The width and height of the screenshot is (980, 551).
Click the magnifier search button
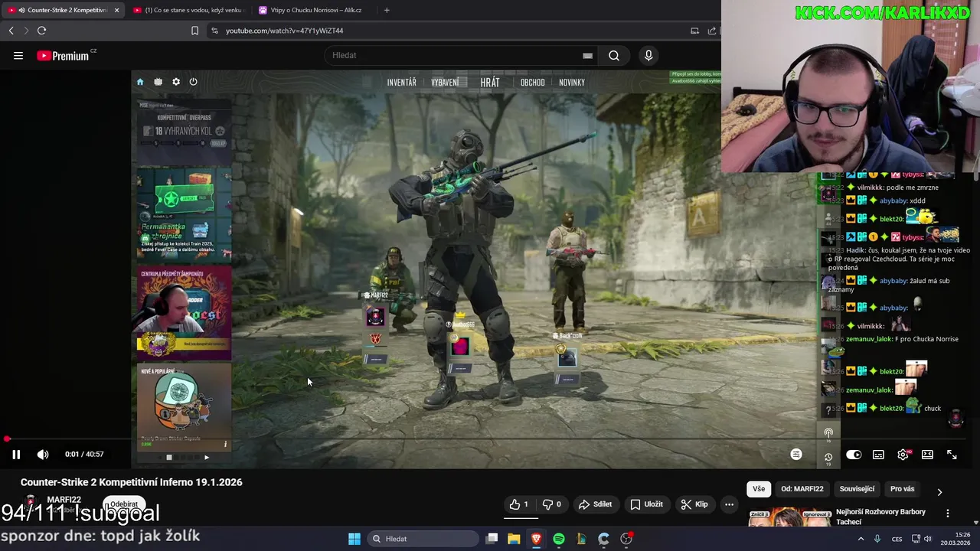pos(614,55)
